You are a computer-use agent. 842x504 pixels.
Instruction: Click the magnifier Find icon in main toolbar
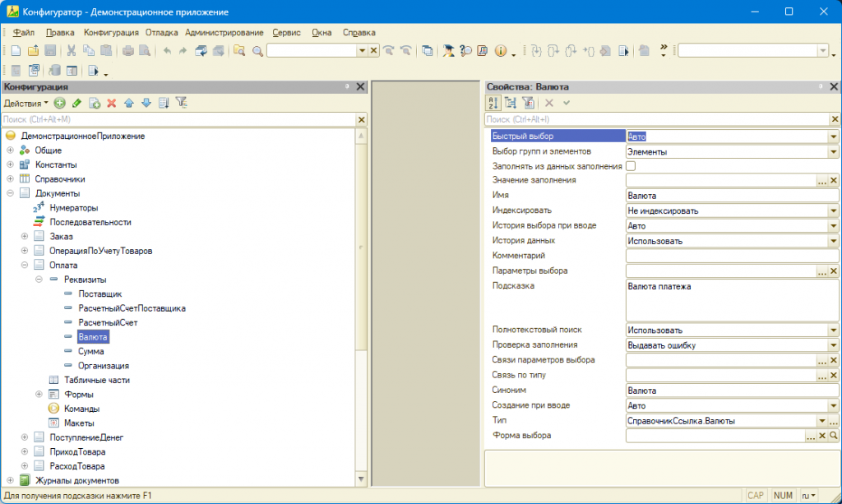[x=257, y=51]
